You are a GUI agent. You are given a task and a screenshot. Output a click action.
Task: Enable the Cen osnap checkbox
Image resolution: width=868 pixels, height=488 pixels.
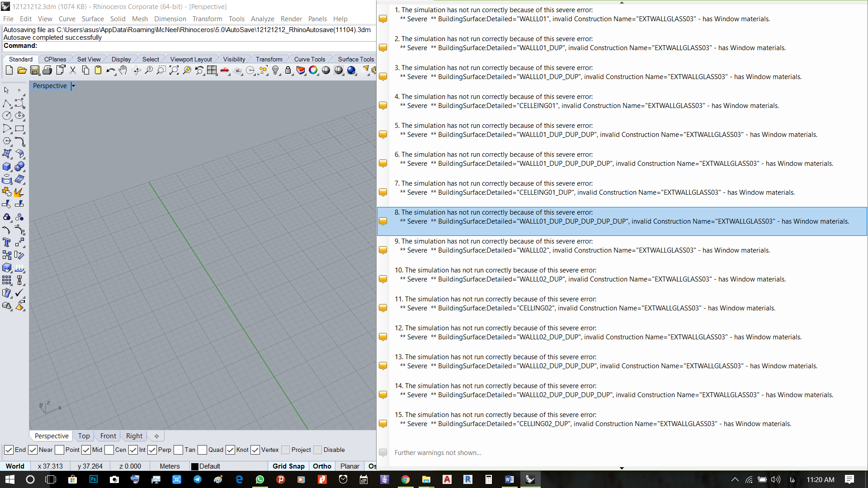click(x=109, y=450)
